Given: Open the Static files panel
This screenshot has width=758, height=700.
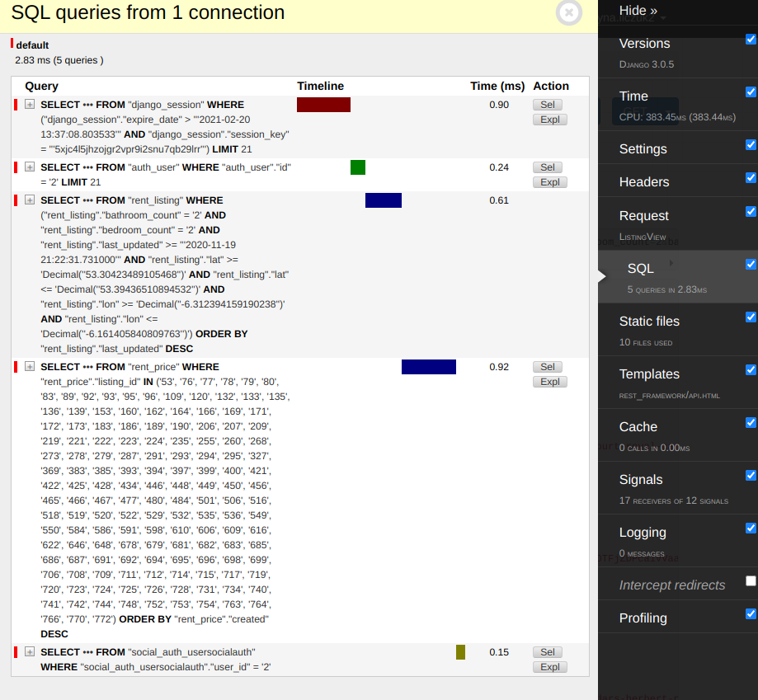Looking at the screenshot, I should click(650, 322).
